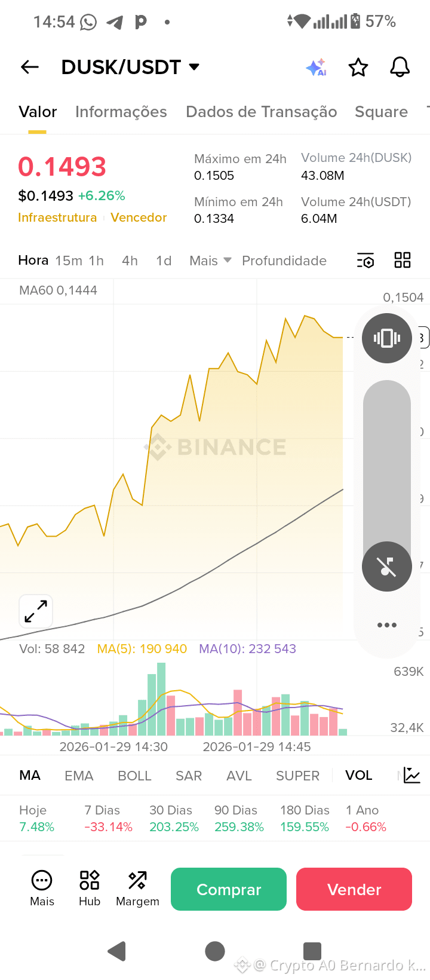Open chart settings icon
The height and width of the screenshot is (980, 430).
pyautogui.click(x=365, y=261)
